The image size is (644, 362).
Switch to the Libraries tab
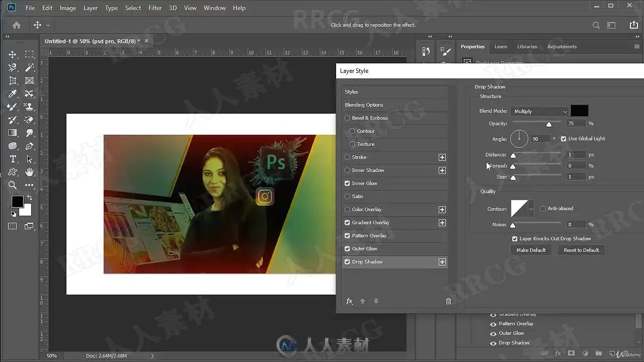pos(527,47)
